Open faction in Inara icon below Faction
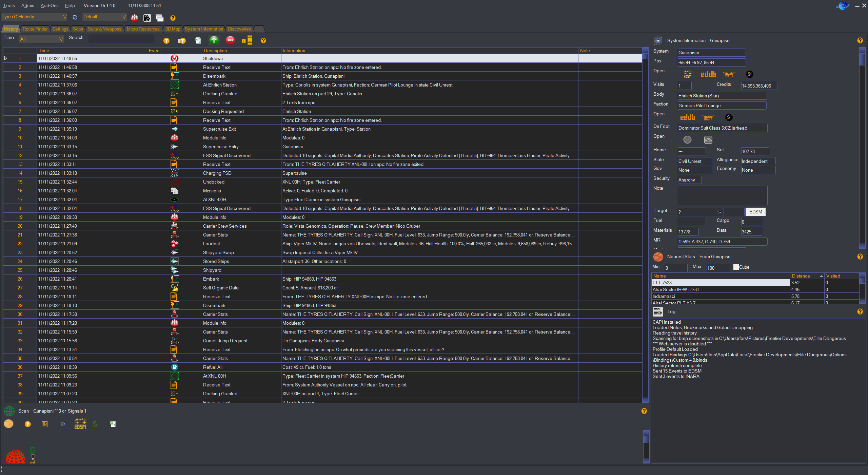The width and height of the screenshot is (868, 475). click(708, 117)
